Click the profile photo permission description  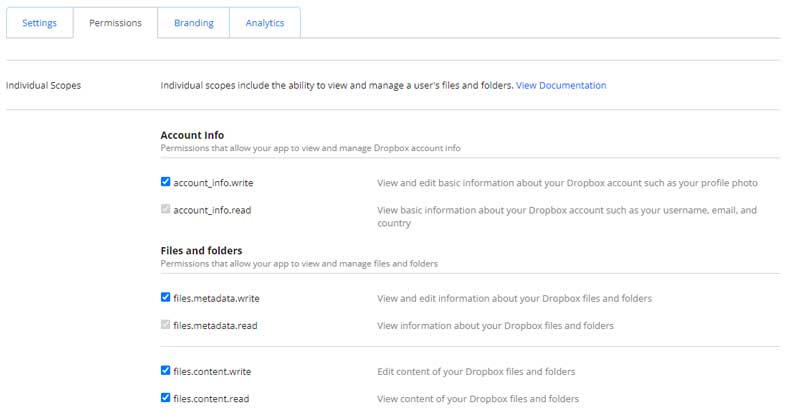point(566,184)
